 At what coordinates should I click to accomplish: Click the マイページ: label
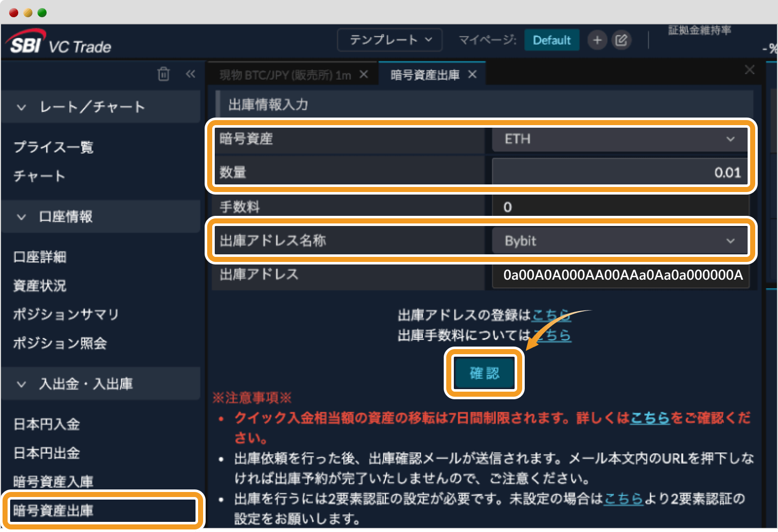(x=487, y=40)
